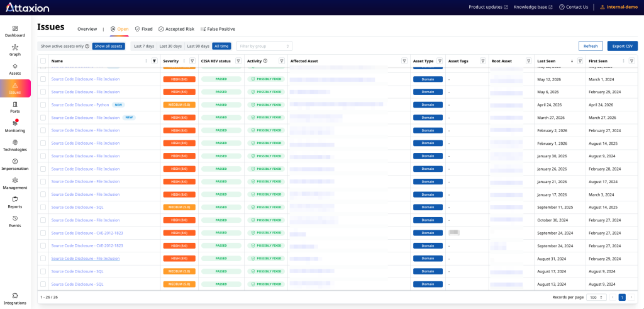Switch to the Accepted Risk tab
This screenshot has width=644, height=309.
pyautogui.click(x=176, y=29)
